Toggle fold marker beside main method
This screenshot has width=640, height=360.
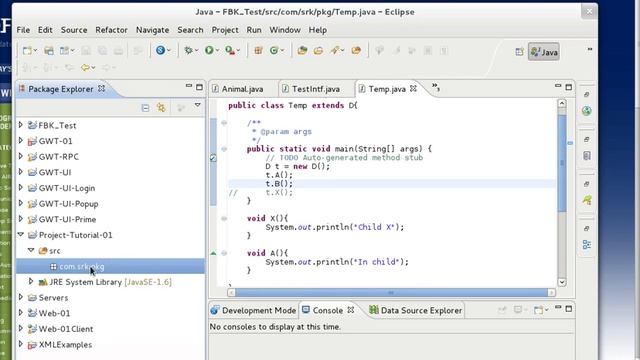click(224, 149)
